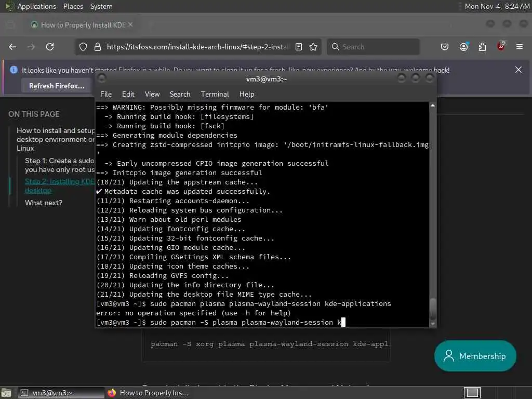The width and height of the screenshot is (532, 399).
Task: Click the terminal scrollbar down arrow
Action: 433,324
